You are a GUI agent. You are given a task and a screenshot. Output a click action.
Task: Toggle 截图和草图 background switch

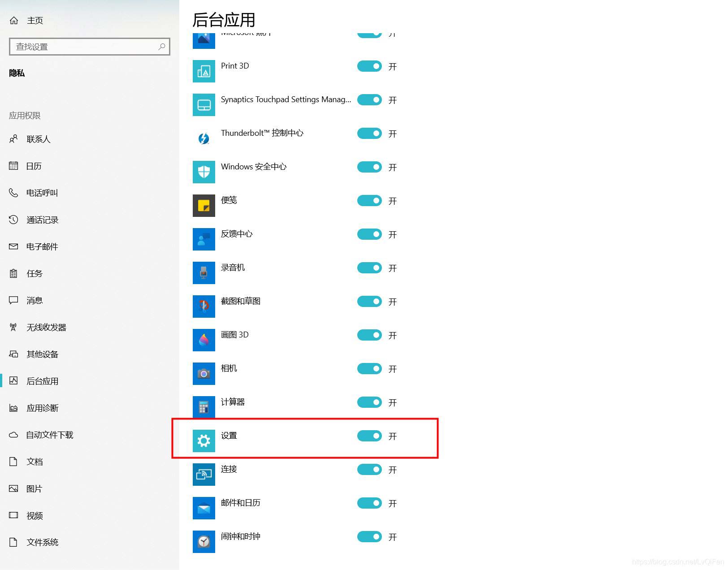tap(369, 302)
